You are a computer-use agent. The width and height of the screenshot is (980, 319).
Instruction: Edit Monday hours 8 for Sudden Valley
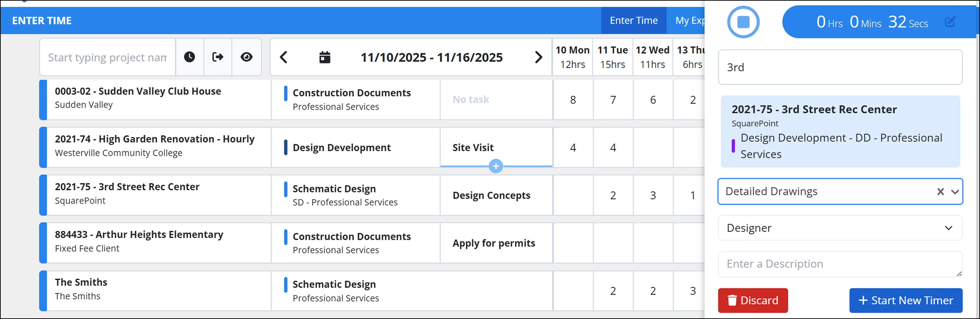tap(573, 100)
